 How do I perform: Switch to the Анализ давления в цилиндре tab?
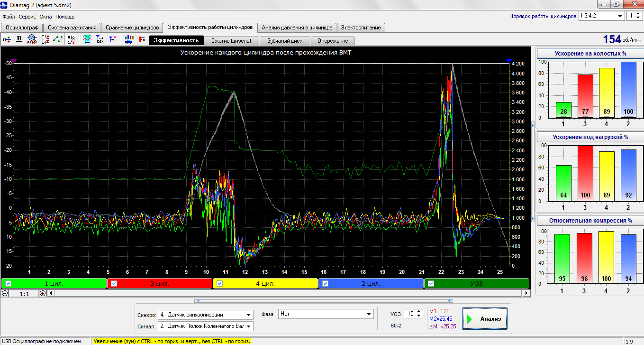pyautogui.click(x=298, y=28)
